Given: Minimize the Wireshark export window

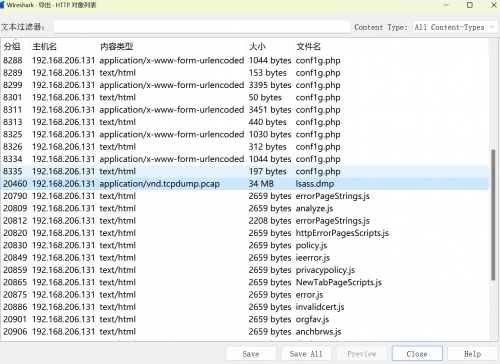Looking at the screenshot, I should [446, 5].
